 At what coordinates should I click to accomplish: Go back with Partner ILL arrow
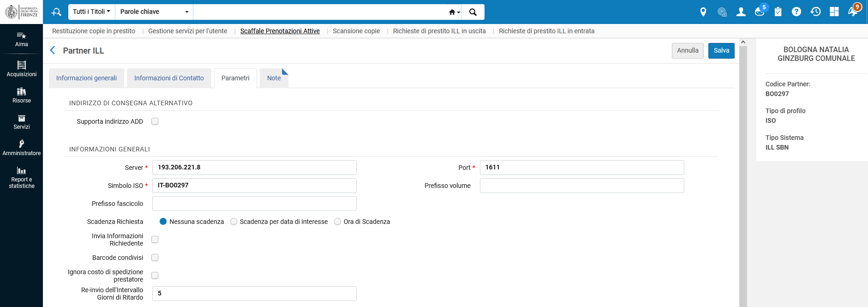click(53, 50)
